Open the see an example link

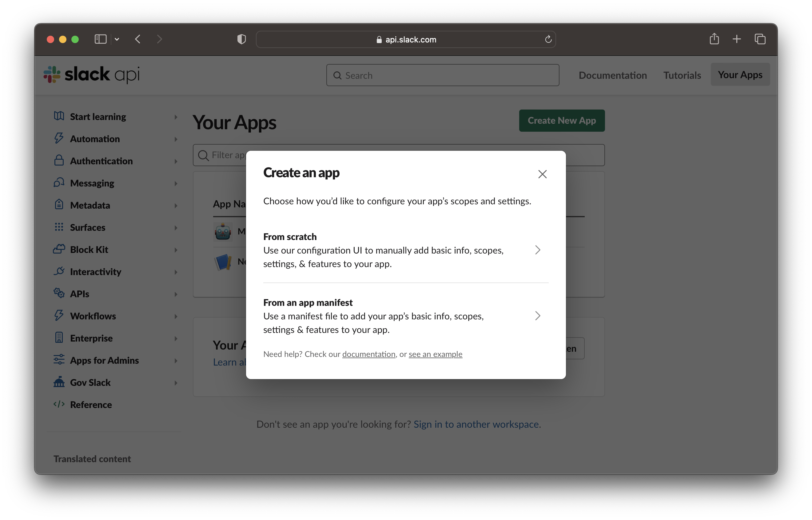[435, 354]
